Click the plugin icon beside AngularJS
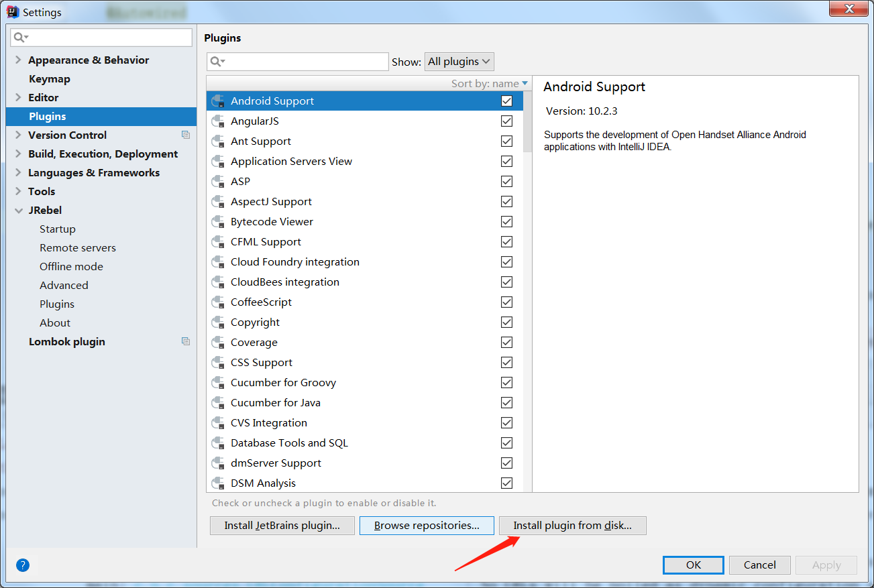874x588 pixels. [x=217, y=121]
